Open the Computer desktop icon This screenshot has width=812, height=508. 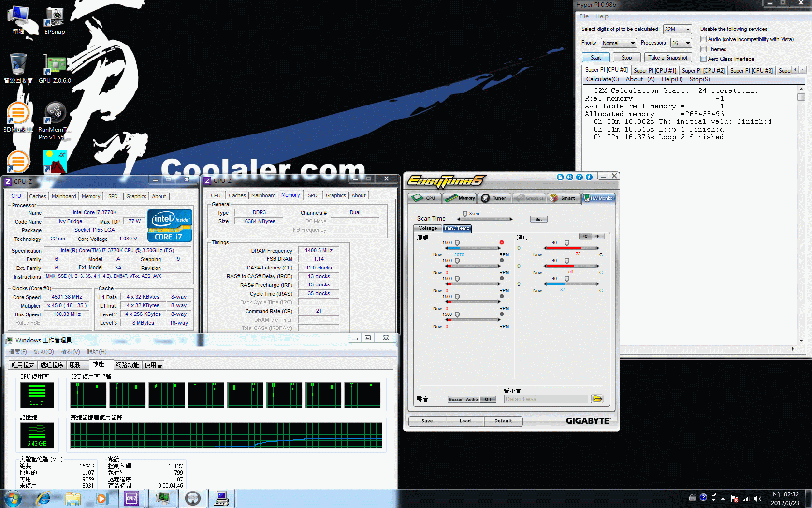point(18,21)
